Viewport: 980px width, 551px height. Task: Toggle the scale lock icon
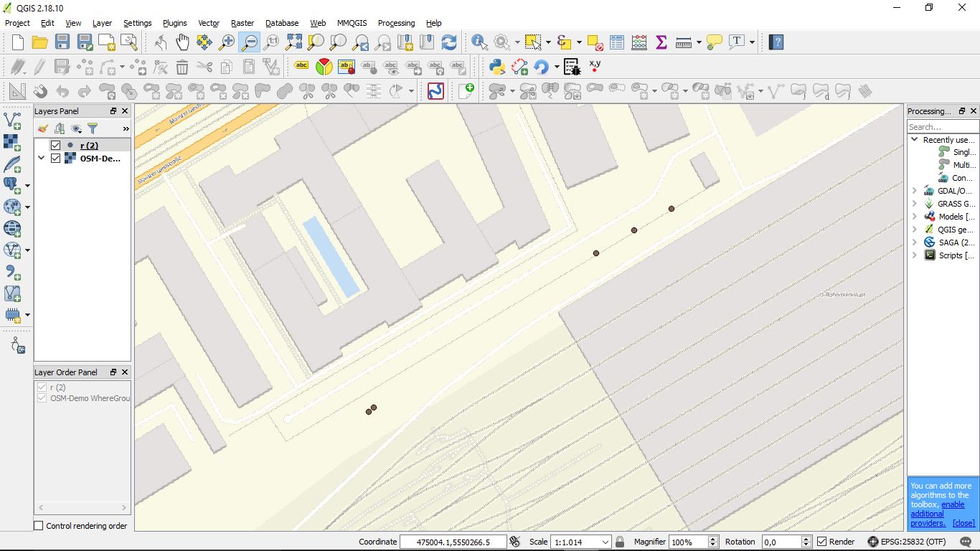[x=620, y=542]
